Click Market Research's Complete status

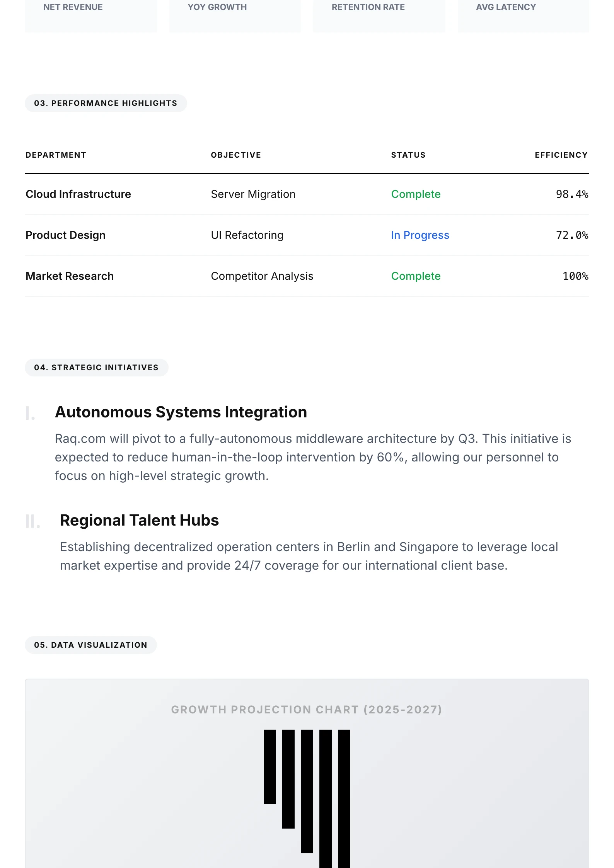[416, 276]
